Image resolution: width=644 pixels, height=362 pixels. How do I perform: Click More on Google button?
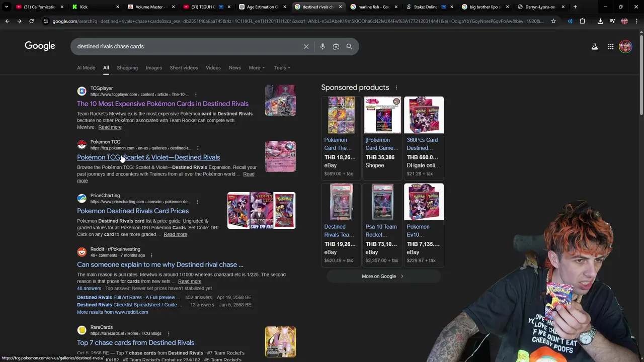point(383,276)
